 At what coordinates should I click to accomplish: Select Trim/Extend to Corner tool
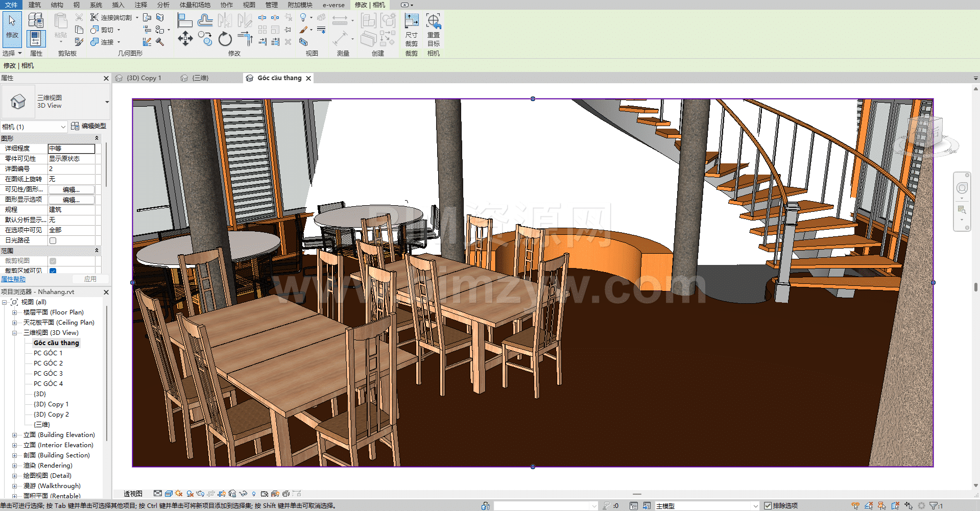click(245, 38)
